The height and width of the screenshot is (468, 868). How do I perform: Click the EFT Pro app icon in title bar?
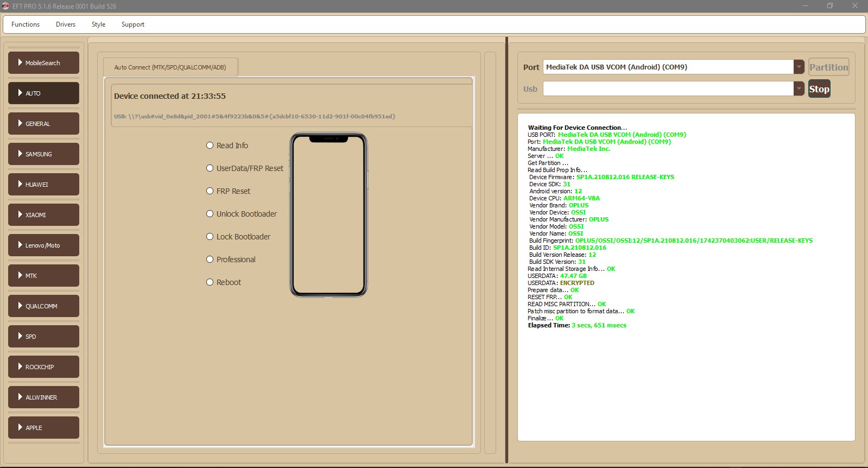click(6, 6)
